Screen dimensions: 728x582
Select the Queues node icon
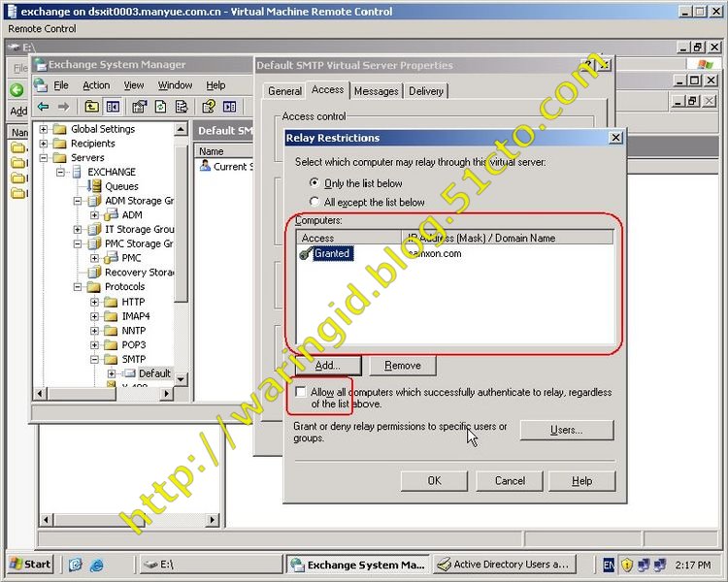[95, 186]
